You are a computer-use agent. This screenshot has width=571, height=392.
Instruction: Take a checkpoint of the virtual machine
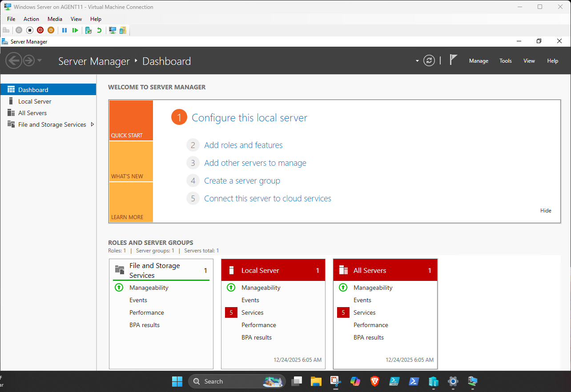(x=88, y=30)
